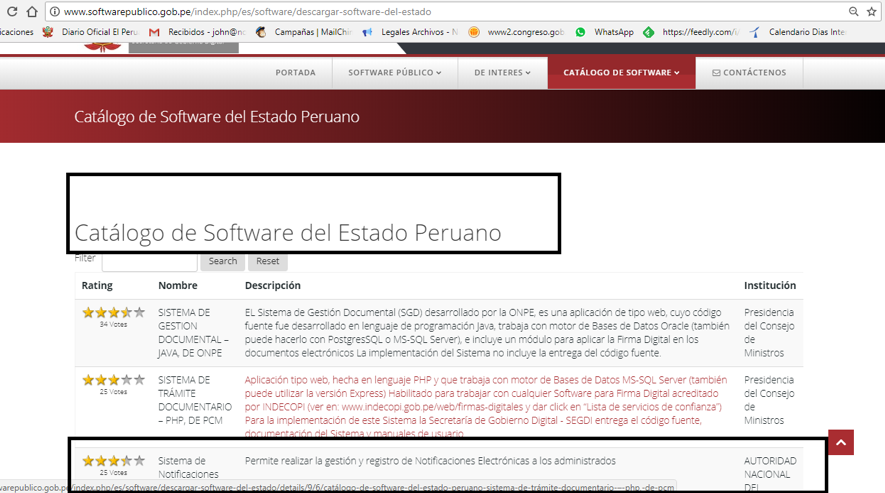Click the Search button next to filter

223,261
